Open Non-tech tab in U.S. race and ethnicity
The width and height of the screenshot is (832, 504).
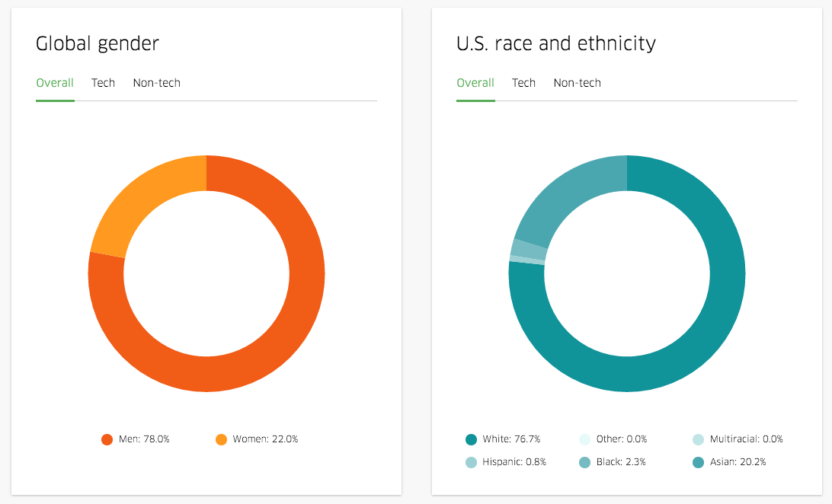pos(577,83)
